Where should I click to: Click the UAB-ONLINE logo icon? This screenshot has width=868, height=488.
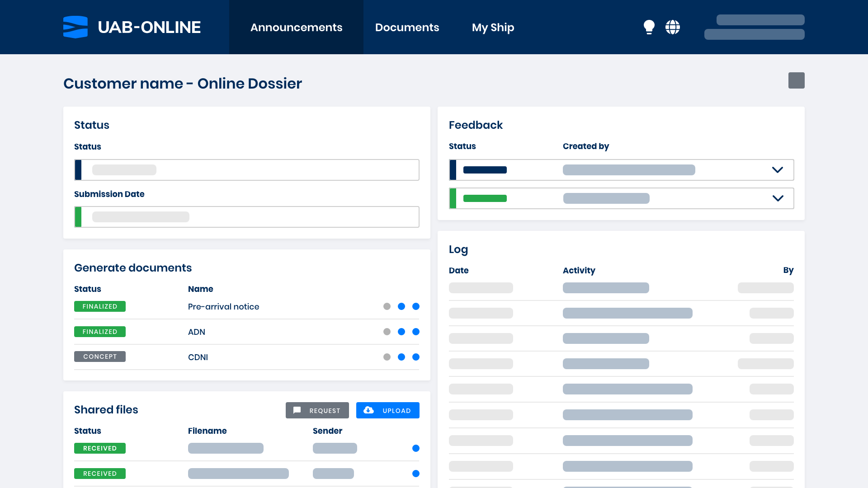click(x=75, y=26)
